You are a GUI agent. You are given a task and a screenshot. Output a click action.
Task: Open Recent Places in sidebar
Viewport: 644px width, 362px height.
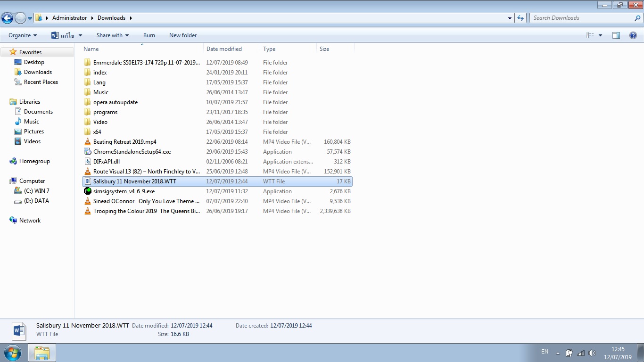click(41, 82)
